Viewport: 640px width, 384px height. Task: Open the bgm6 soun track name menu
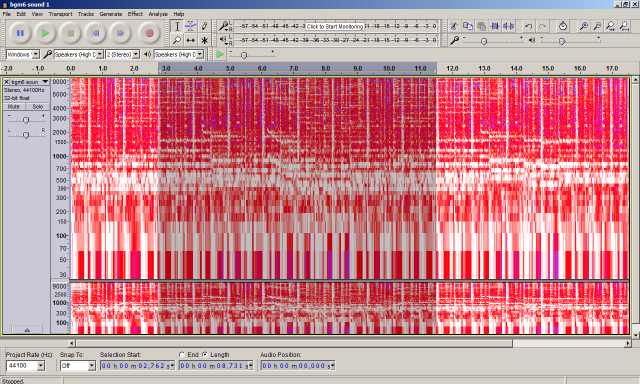30,82
